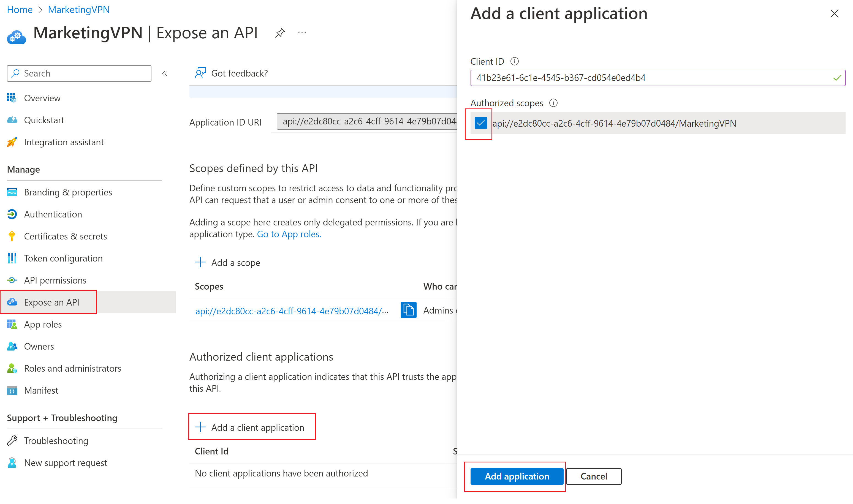
Task: Cancel adding the client application
Action: tap(593, 476)
